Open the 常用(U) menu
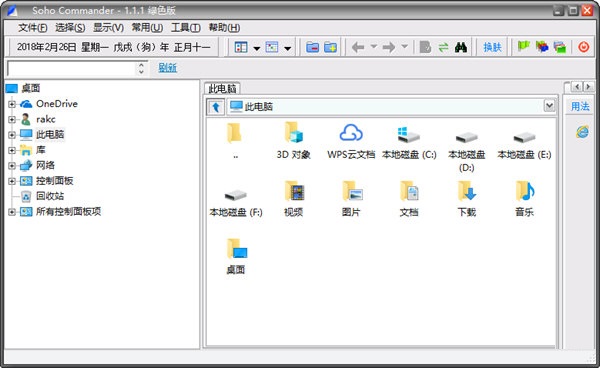Screen dimensions: 600x368 (147, 28)
